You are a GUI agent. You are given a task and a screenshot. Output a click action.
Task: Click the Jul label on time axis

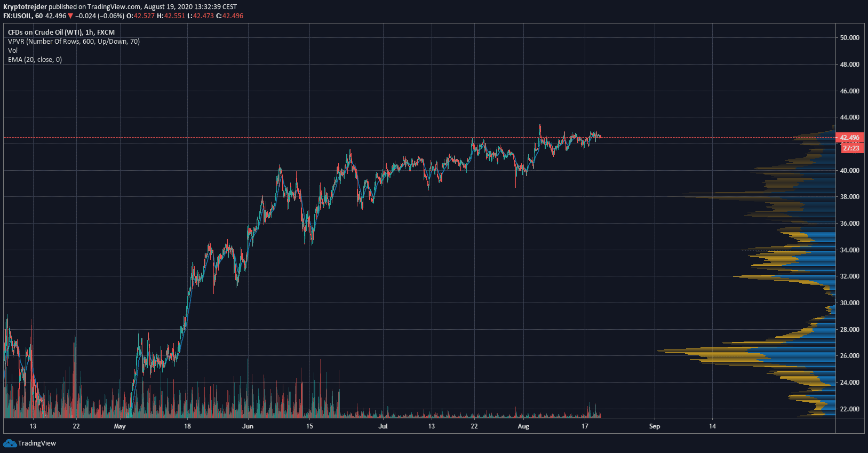(x=383, y=426)
